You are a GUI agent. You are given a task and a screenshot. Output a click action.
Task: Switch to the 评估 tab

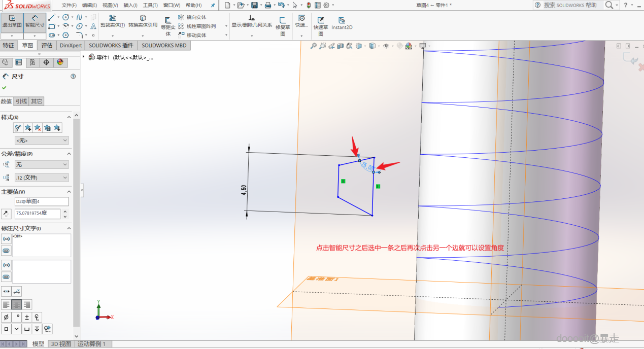click(47, 45)
